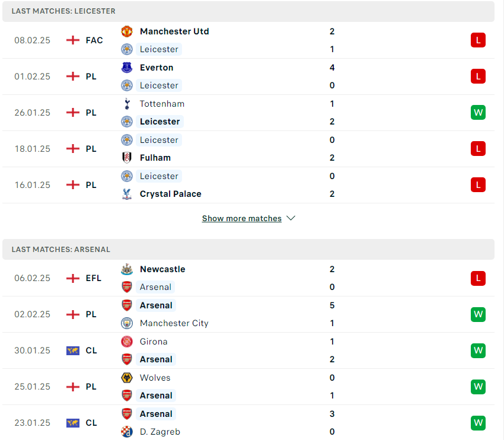Click the Wolves club crest
The height and width of the screenshot is (440, 504).
(127, 378)
